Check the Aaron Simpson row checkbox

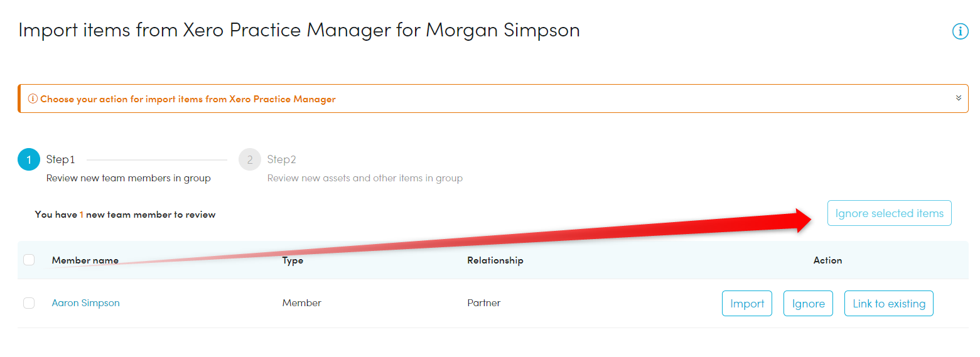[x=29, y=303]
